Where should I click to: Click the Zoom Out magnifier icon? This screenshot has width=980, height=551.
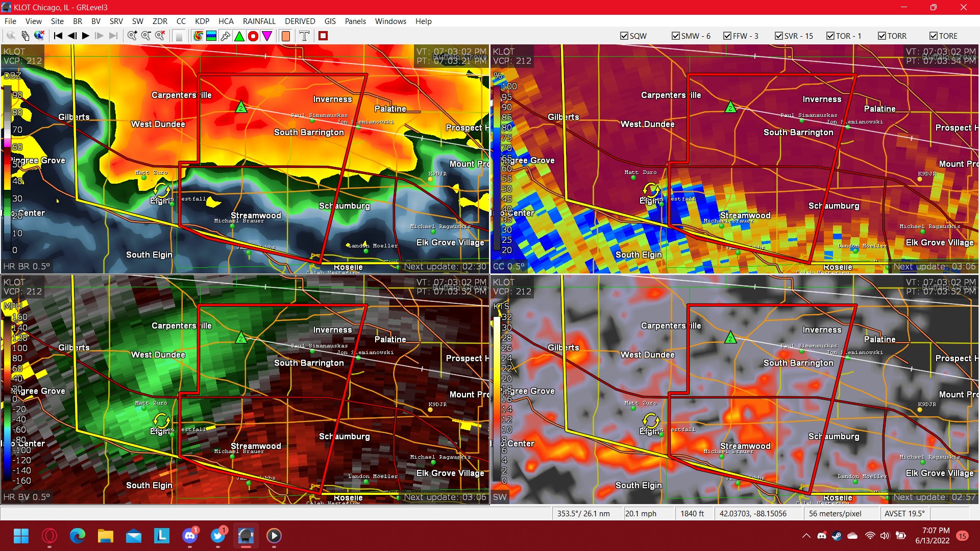pyautogui.click(x=146, y=36)
